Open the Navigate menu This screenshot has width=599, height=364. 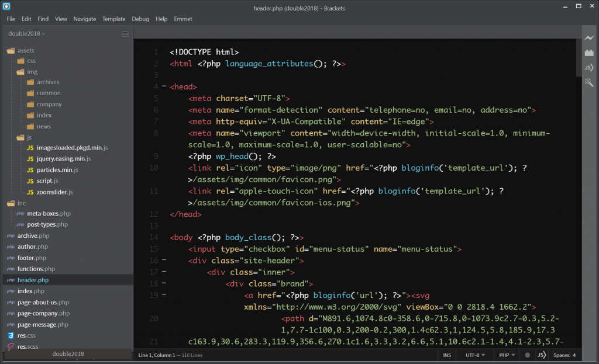85,19
